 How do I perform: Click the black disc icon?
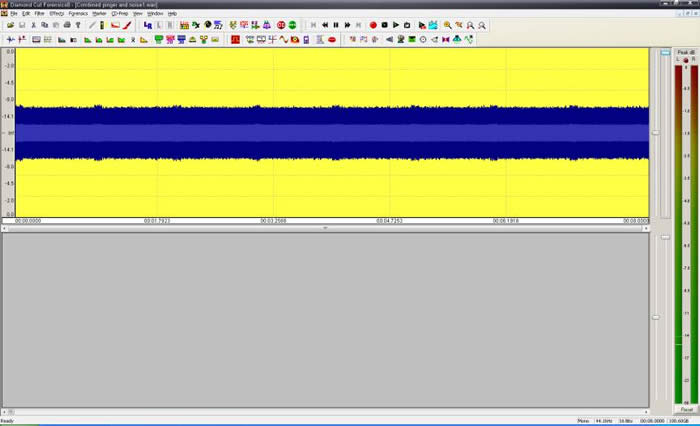point(207,25)
